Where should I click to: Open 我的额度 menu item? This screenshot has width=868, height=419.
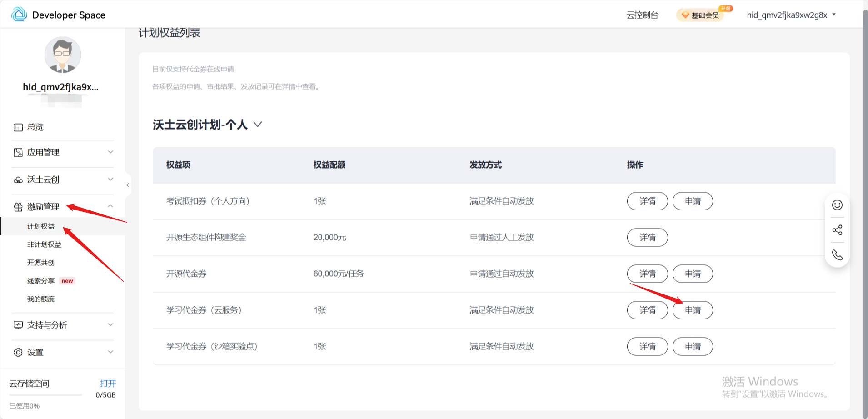pyautogui.click(x=41, y=299)
